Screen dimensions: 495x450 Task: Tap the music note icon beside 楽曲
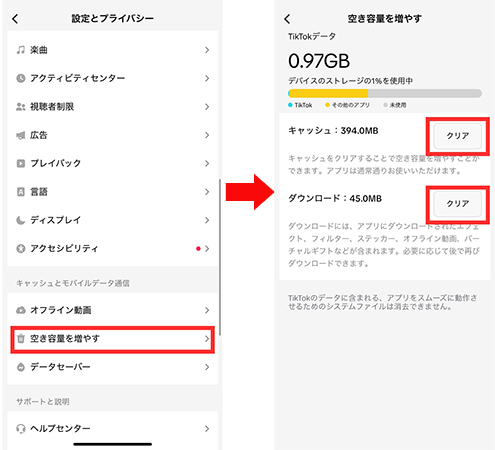tap(21, 50)
